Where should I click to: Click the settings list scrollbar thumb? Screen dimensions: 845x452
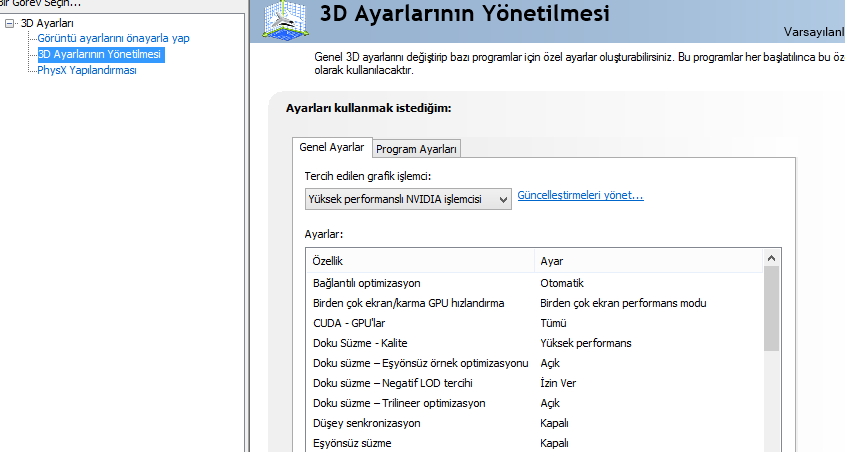(x=771, y=309)
